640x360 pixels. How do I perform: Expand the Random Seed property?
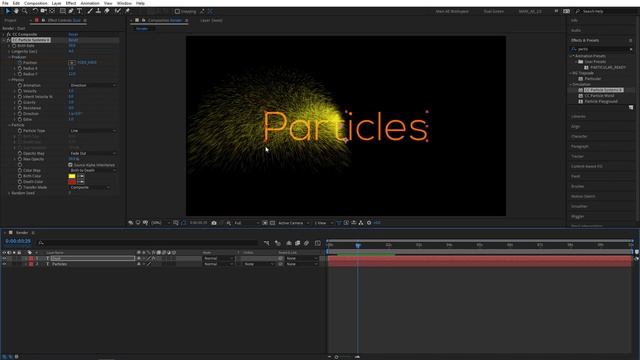pyautogui.click(x=9, y=193)
